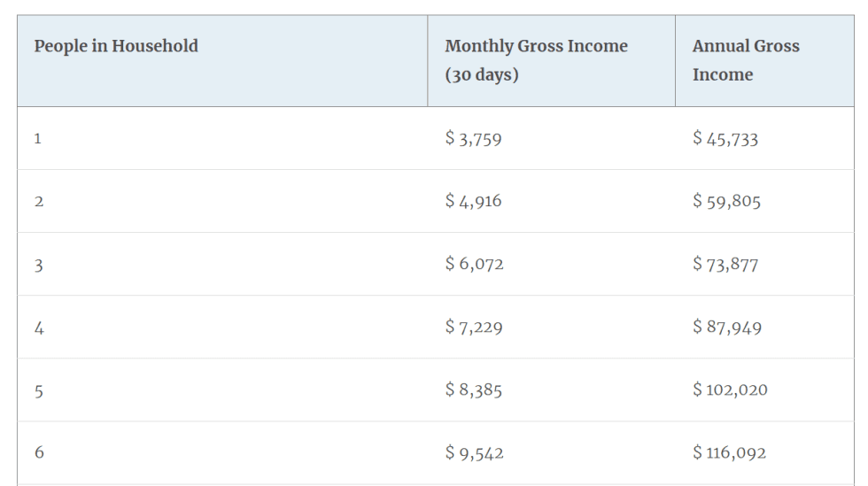This screenshot has height=486, width=868.
Task: Click the household size 3 cell
Action: (x=38, y=265)
